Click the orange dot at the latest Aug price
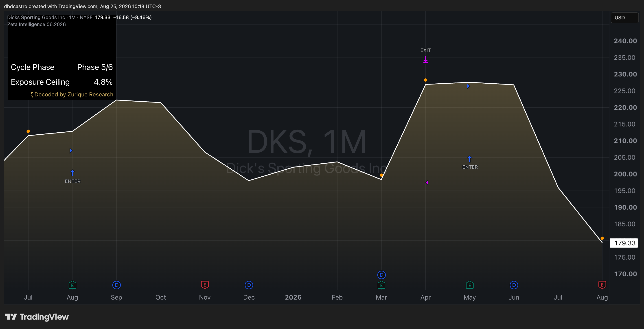Screen dimensions: 644x329 602,238
